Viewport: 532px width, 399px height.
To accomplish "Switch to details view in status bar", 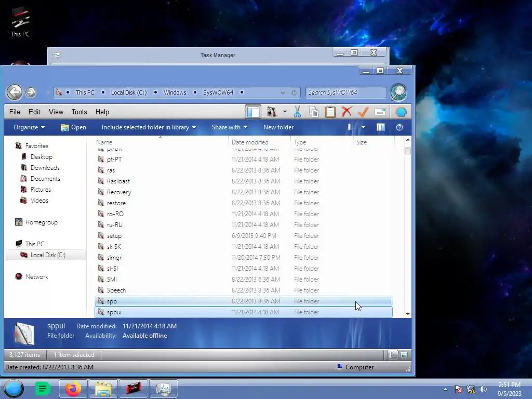I will (393, 355).
